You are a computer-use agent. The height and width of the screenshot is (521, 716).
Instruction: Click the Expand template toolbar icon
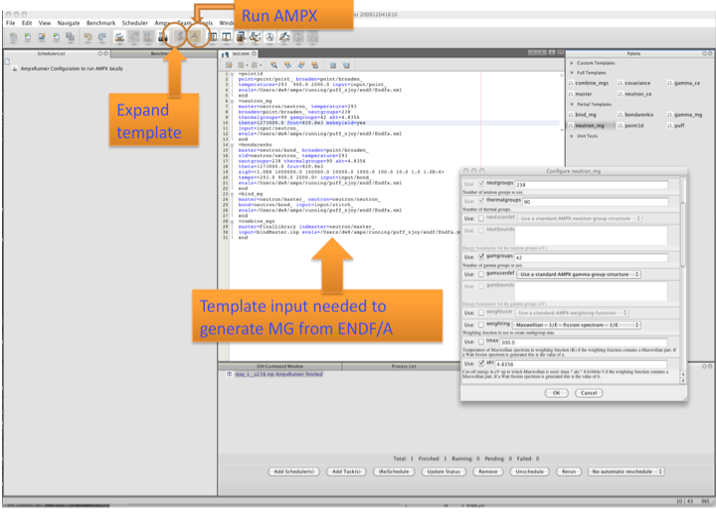(180, 36)
